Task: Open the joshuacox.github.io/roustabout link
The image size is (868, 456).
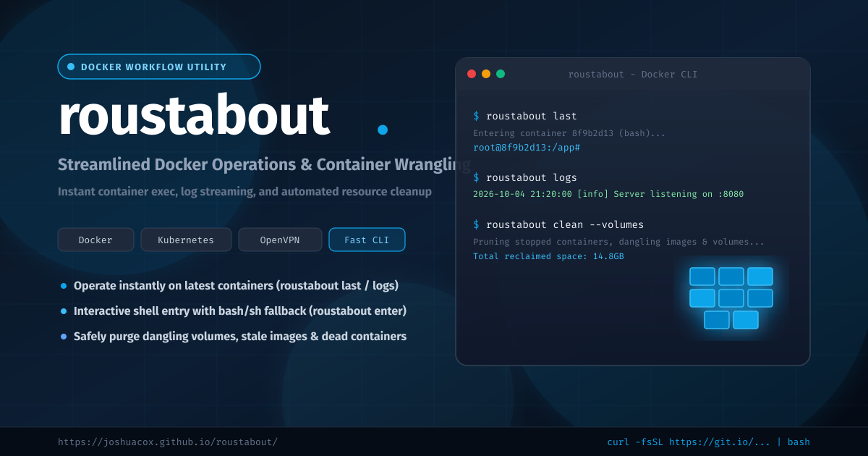Action: [168, 442]
